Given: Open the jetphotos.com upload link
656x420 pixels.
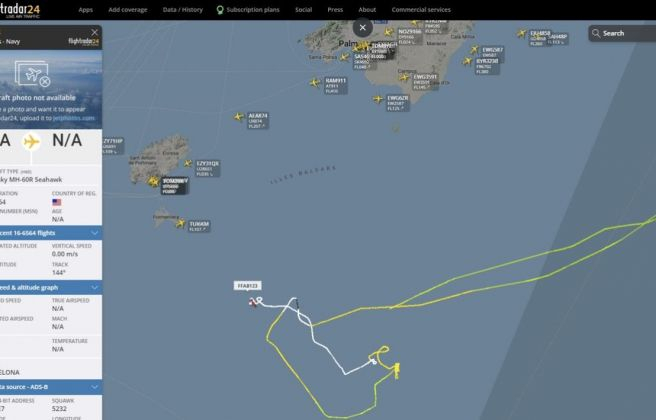Looking at the screenshot, I should 74,118.
